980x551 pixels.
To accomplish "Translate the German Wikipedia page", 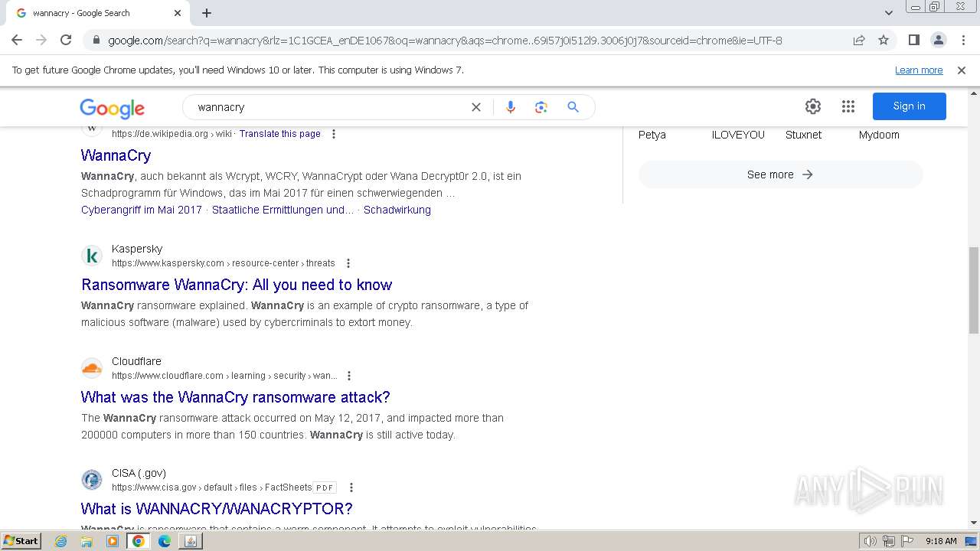I will (x=279, y=134).
